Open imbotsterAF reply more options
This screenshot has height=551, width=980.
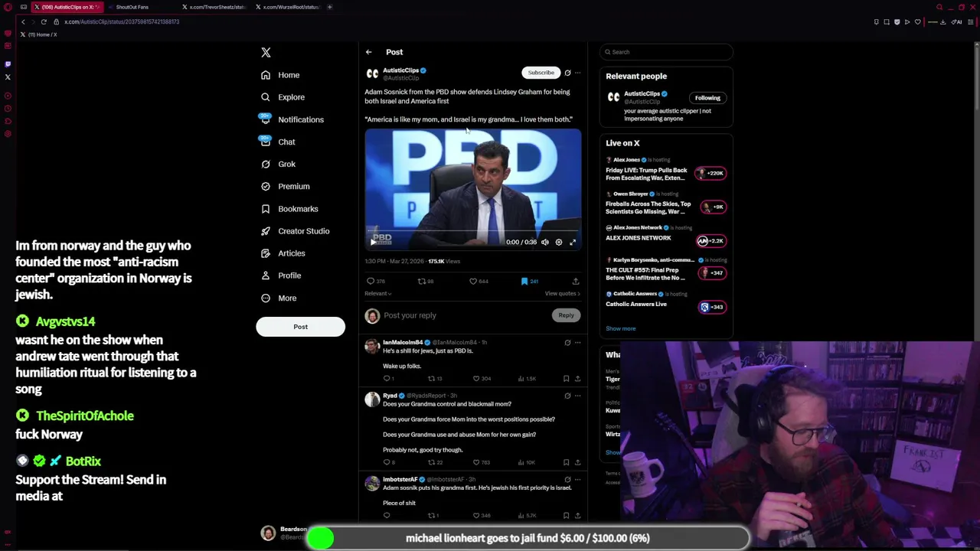pyautogui.click(x=577, y=479)
